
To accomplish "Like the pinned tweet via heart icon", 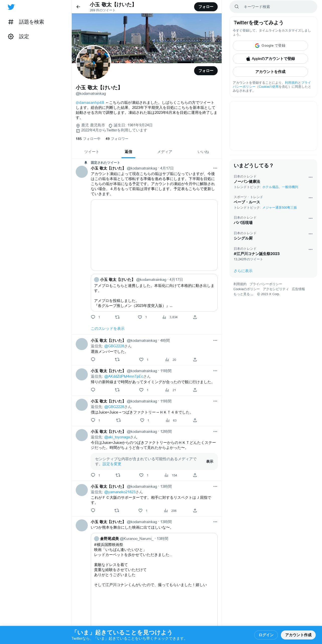I will click(x=140, y=317).
